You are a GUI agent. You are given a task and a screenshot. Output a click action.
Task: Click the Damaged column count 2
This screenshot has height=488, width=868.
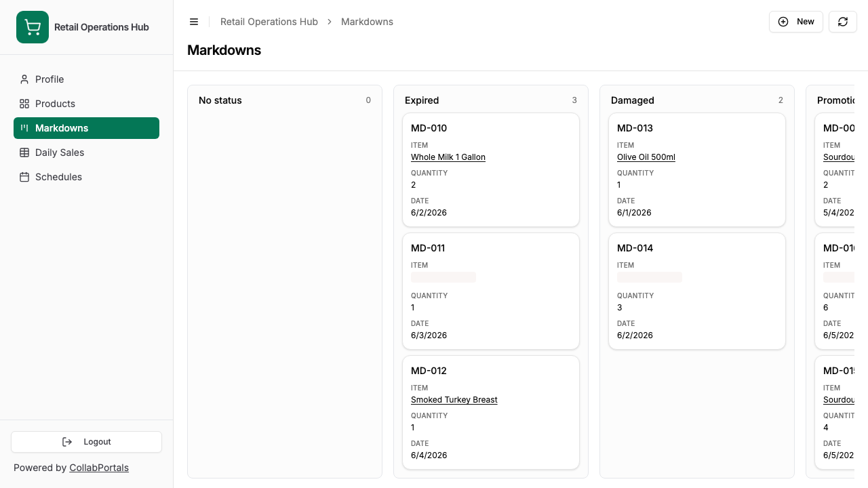pos(781,100)
